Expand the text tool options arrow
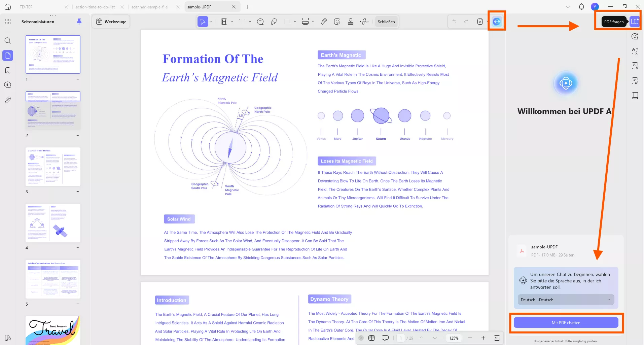 [250, 22]
